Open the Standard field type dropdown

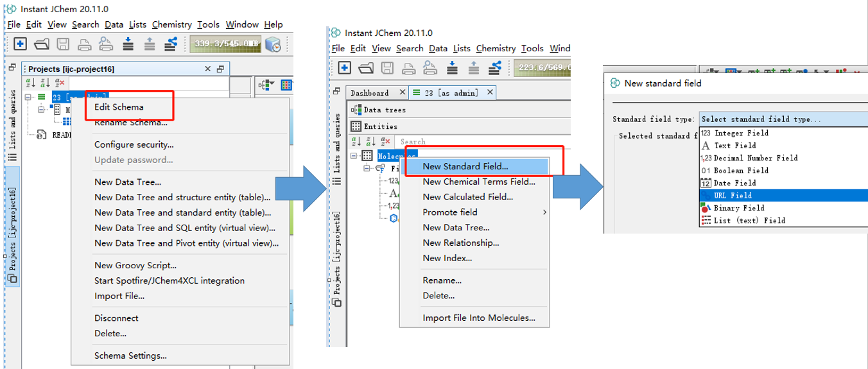[783, 119]
